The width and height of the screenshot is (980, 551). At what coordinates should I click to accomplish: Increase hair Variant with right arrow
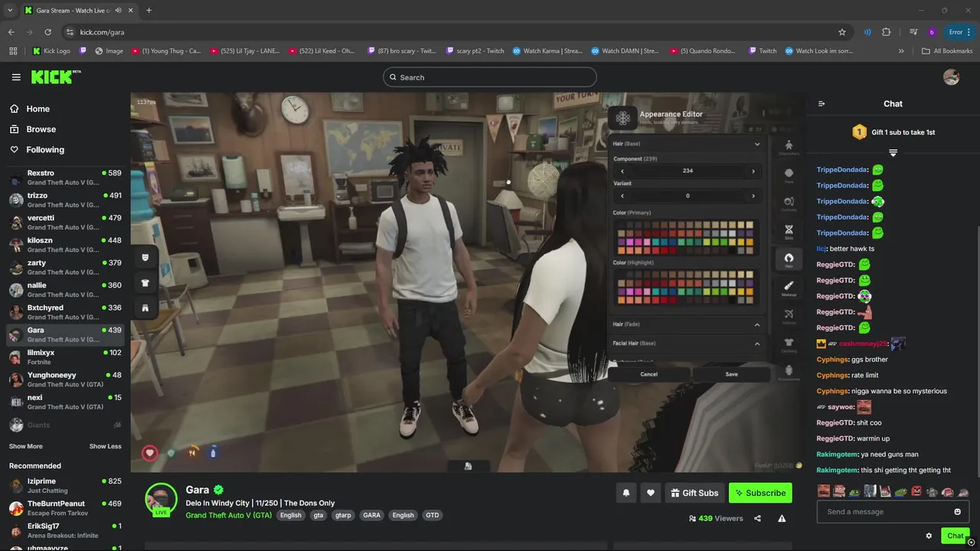click(x=753, y=196)
